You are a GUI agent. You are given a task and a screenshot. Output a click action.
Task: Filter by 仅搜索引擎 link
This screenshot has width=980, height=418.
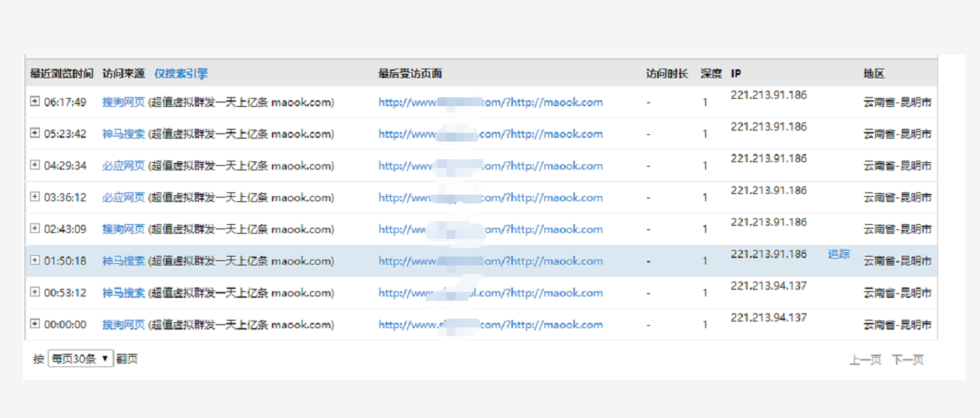[x=181, y=74]
